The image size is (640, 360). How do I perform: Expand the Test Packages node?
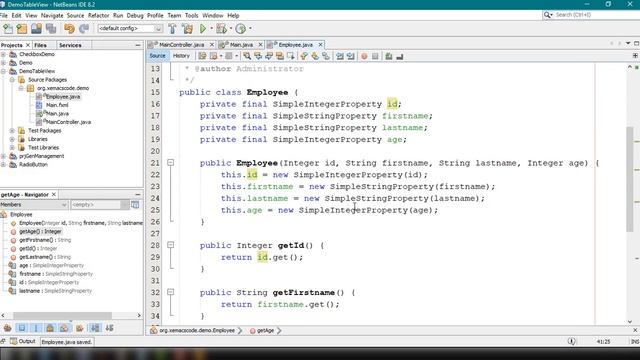click(12, 131)
